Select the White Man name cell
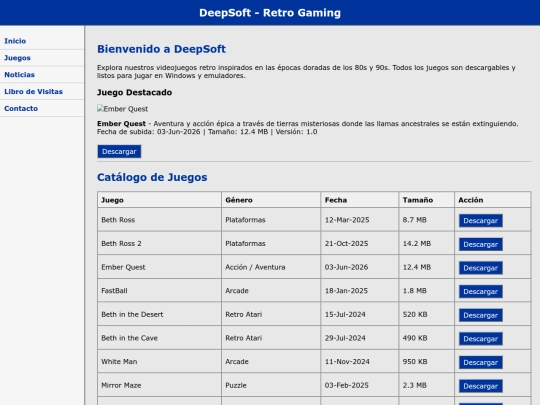This screenshot has height=405, width=540. click(x=159, y=362)
